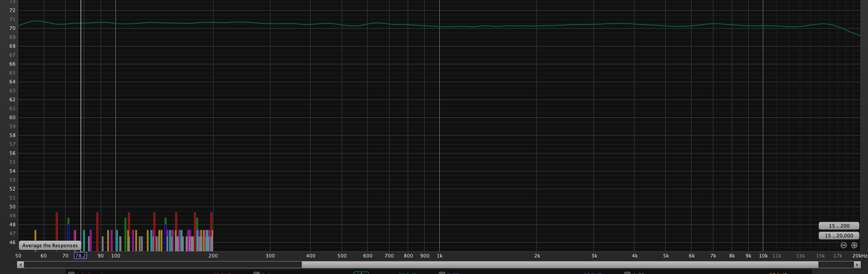Click the horizontal scrollbar left arrow
This screenshot has height=274, width=868.
coord(20,265)
